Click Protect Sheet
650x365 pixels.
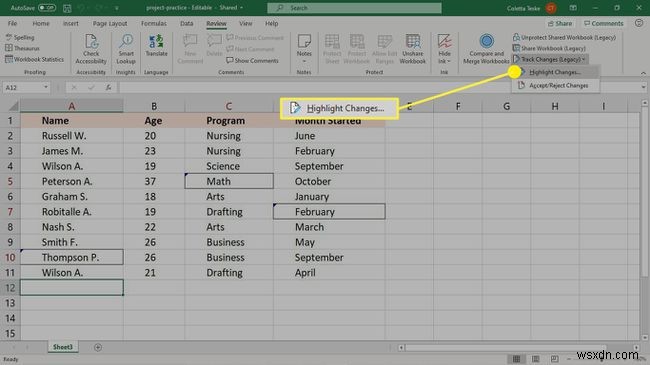pyautogui.click(x=332, y=49)
